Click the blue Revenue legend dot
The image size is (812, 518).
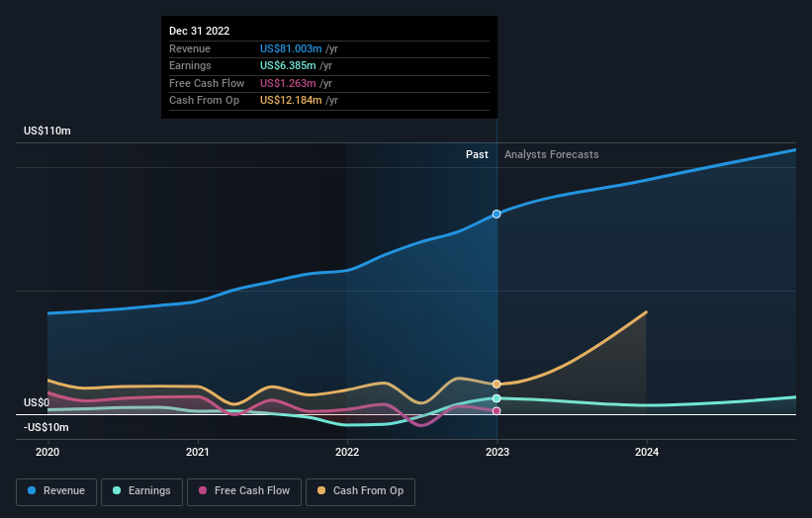tap(32, 490)
